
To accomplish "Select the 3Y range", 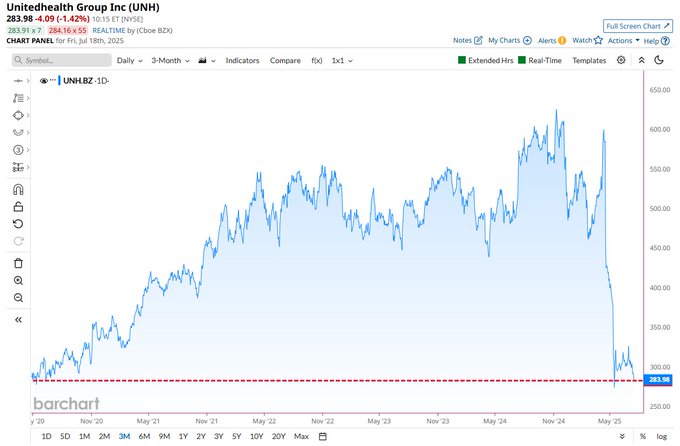I will click(219, 436).
